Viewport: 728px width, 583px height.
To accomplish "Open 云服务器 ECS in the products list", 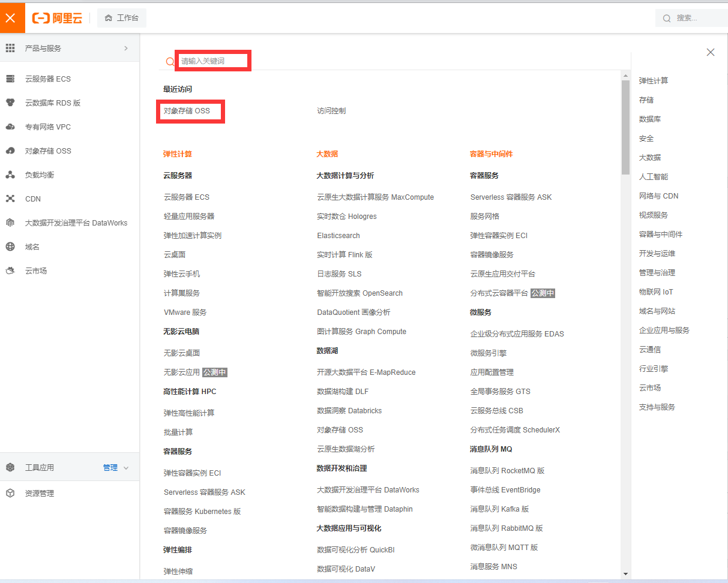I will pyautogui.click(x=187, y=197).
